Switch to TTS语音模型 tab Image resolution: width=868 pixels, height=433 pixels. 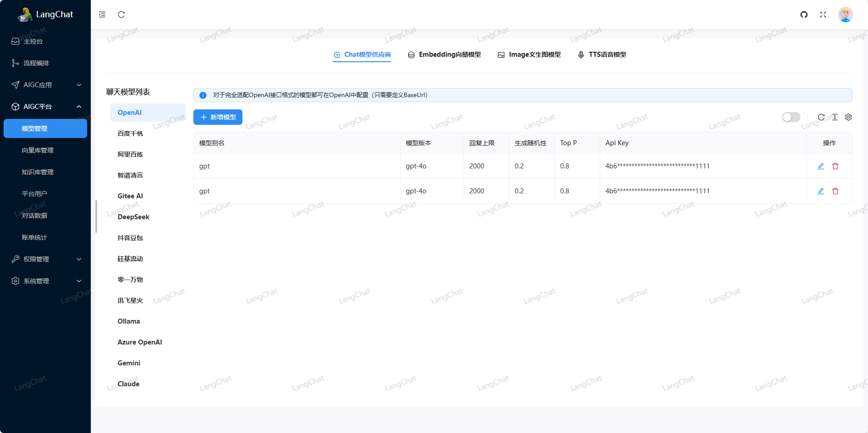[x=602, y=54]
